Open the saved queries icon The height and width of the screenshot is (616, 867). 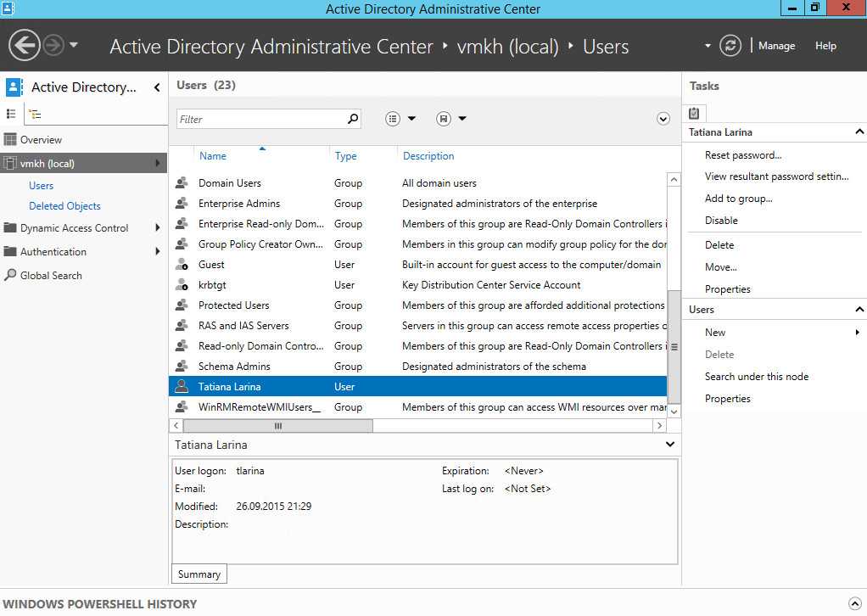[444, 119]
